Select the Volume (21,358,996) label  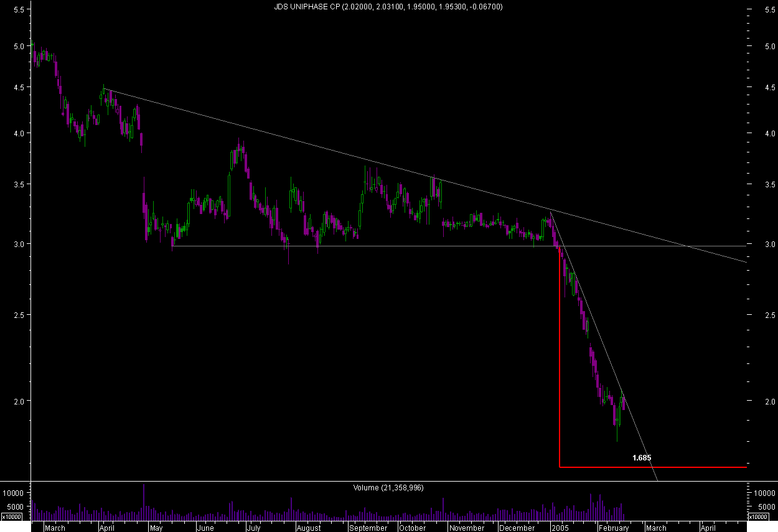[x=388, y=488]
